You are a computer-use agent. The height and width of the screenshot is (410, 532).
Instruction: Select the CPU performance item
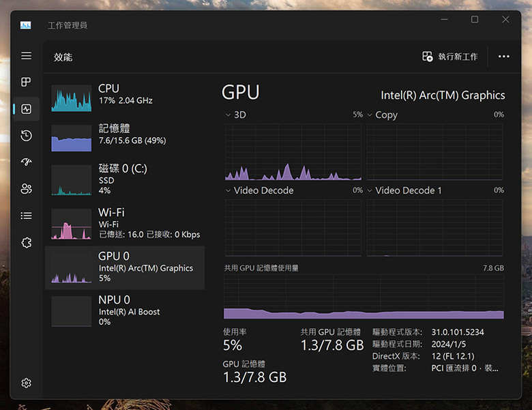pos(125,98)
